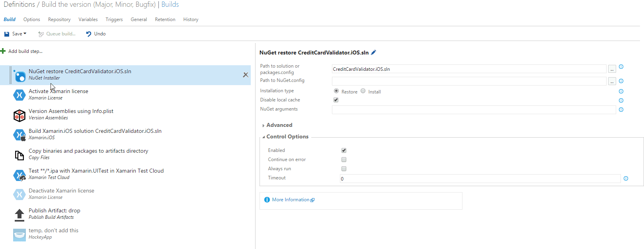Open info icon for Timeout field
The image size is (644, 249).
coord(626,179)
